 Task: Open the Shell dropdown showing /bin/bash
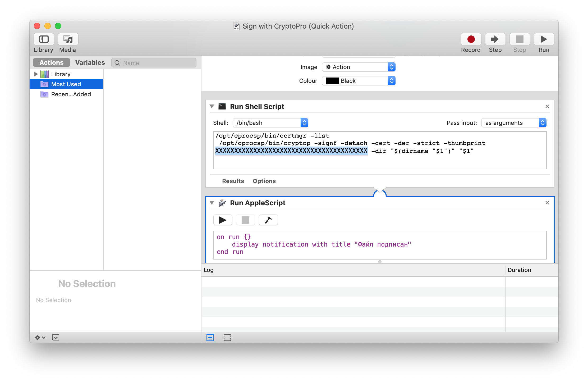[270, 123]
